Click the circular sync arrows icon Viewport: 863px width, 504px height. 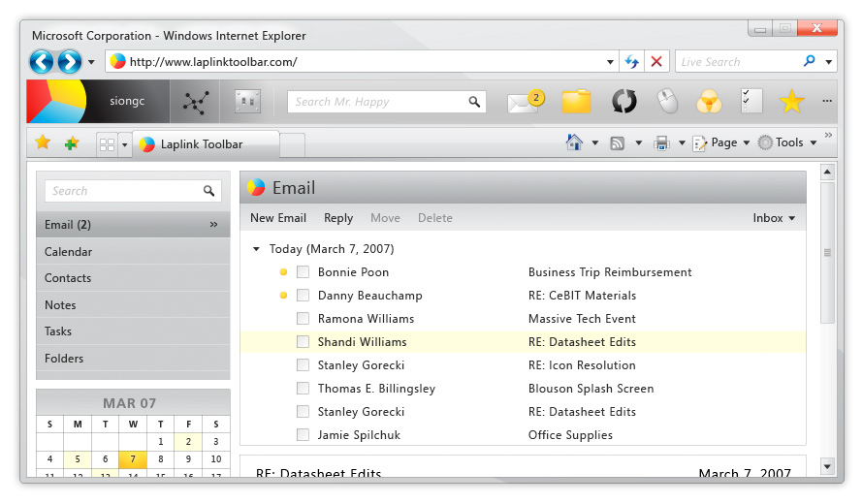623,101
